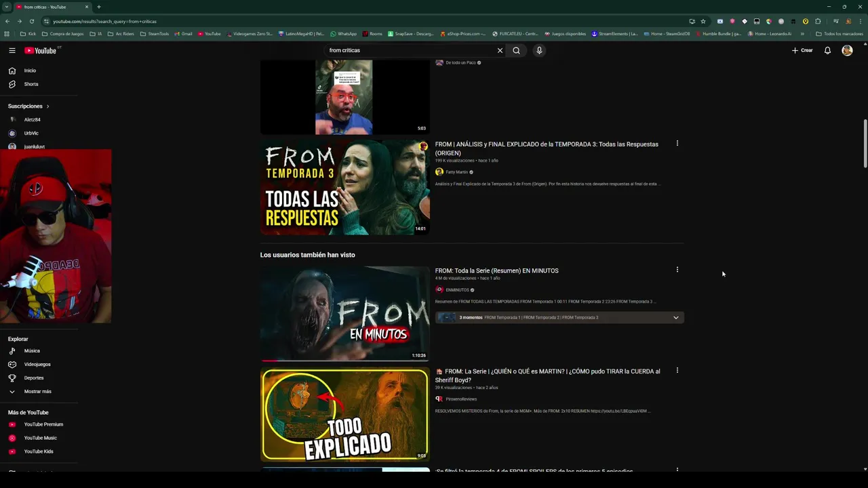Open options for FROM ANÁLISIS y FINAL EXPLICADO video
This screenshot has width=868, height=488.
677,144
